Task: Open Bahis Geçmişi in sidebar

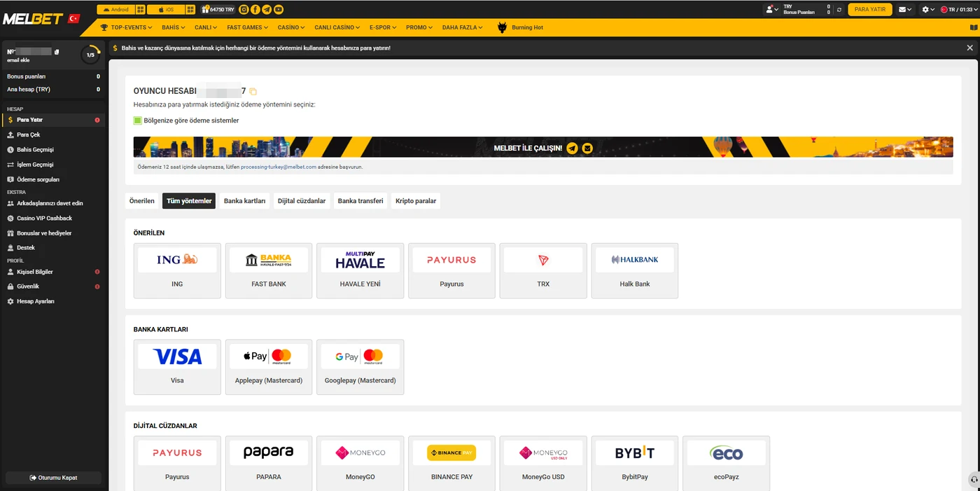Action: click(52, 149)
